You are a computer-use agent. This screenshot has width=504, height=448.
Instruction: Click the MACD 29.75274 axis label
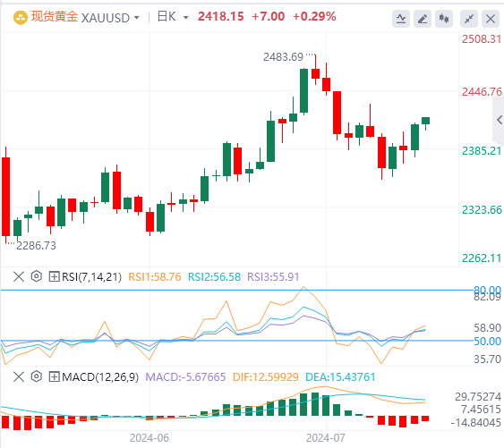tap(478, 397)
